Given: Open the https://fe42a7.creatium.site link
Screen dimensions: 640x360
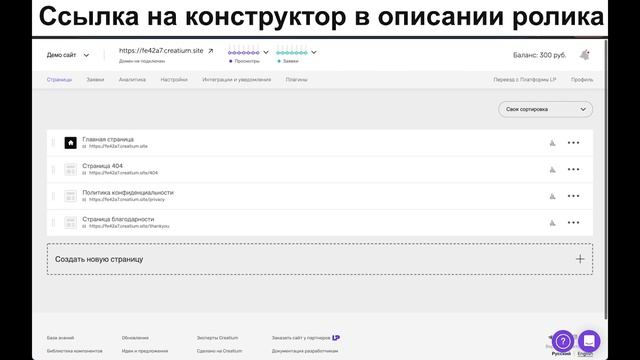Looking at the screenshot, I should 161,51.
